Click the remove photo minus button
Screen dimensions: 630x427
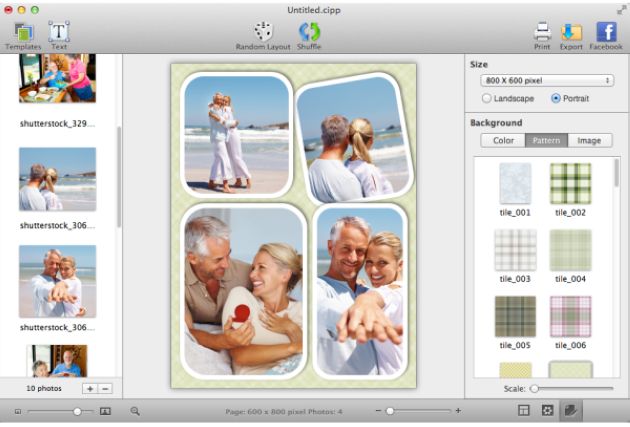click(x=105, y=388)
